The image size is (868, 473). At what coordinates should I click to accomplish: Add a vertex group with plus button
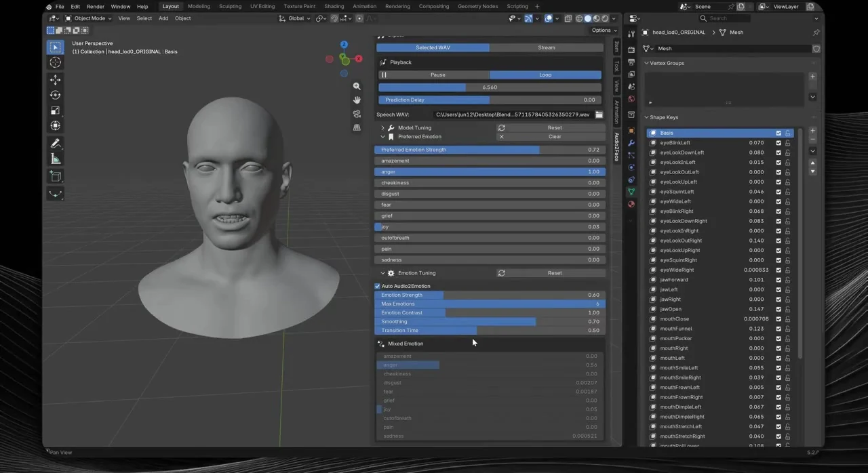(812, 77)
